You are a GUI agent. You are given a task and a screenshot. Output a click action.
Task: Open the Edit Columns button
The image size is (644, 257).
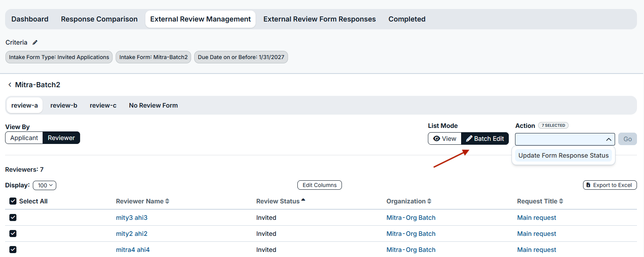click(319, 185)
